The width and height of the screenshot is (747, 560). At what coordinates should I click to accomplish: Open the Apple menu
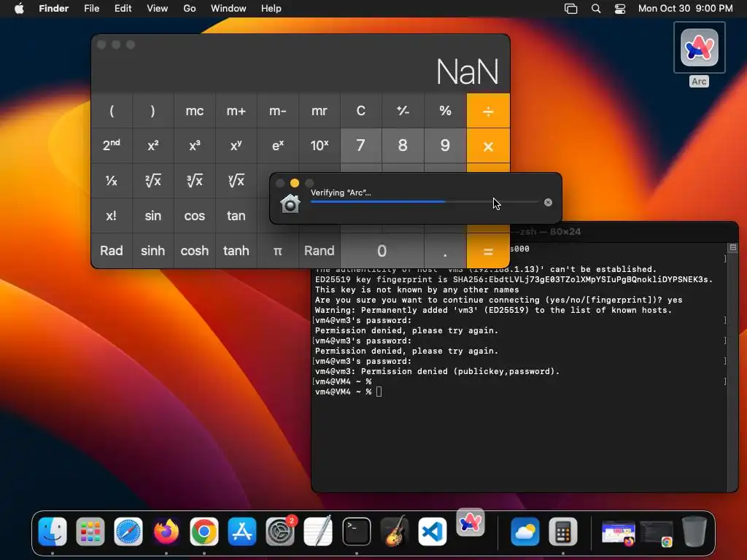coord(19,9)
